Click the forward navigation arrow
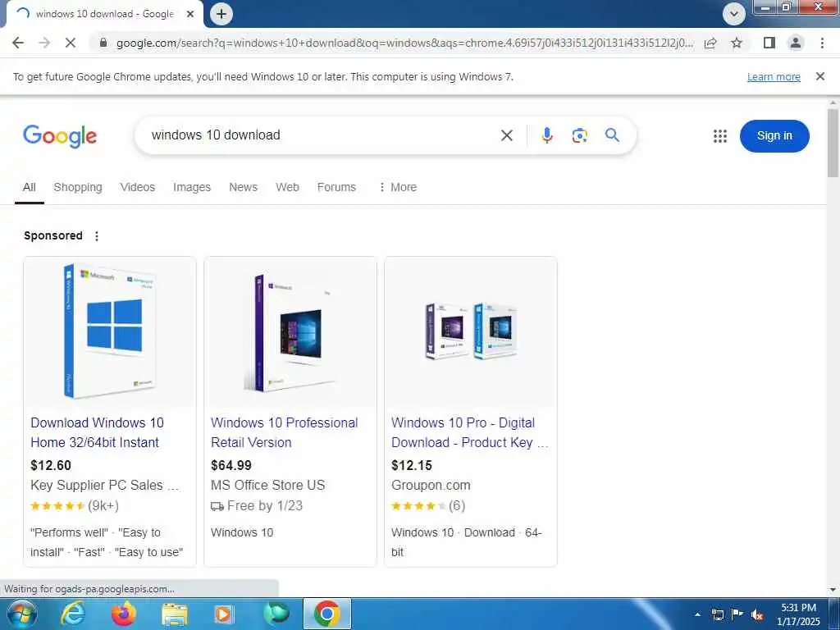 click(x=44, y=43)
